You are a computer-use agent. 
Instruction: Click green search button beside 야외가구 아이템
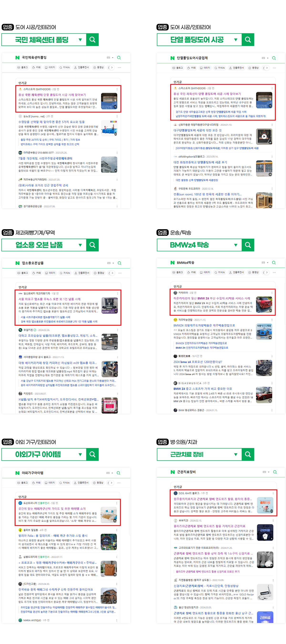click(x=92, y=454)
